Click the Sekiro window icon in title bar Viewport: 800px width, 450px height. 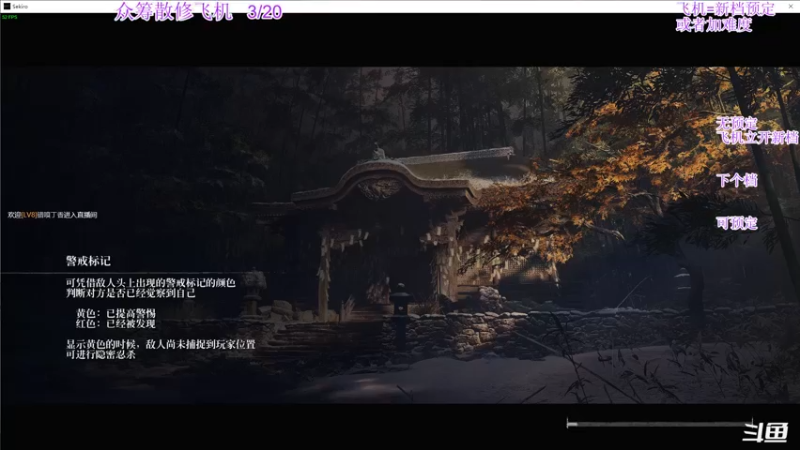pos(7,6)
